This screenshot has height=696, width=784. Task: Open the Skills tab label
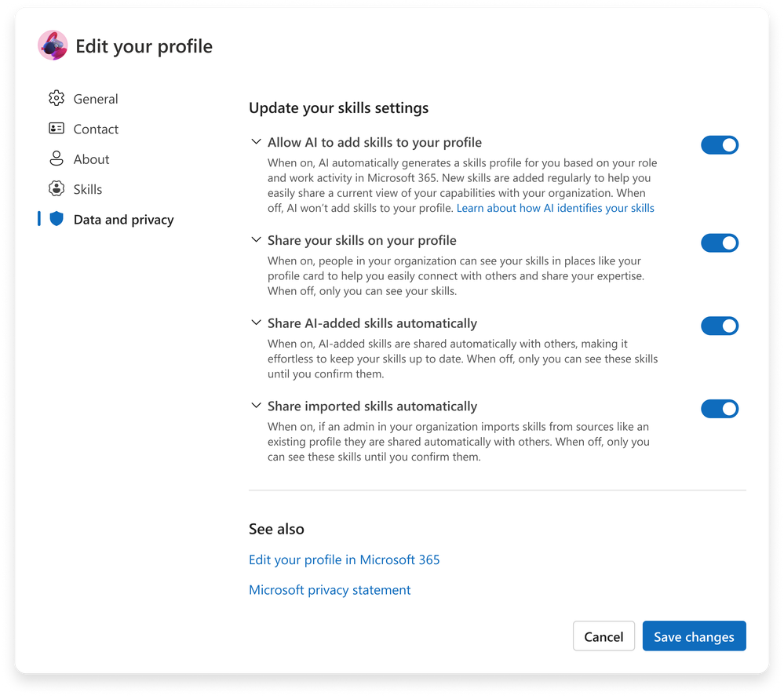(88, 189)
